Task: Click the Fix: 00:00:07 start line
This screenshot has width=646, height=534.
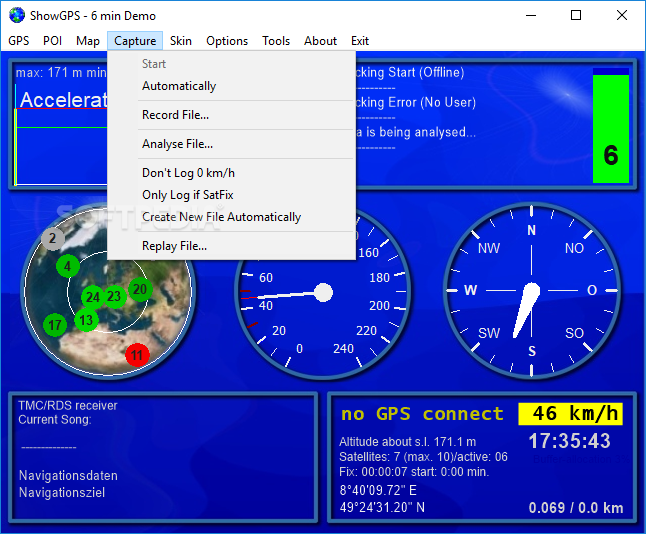Action: (x=414, y=472)
